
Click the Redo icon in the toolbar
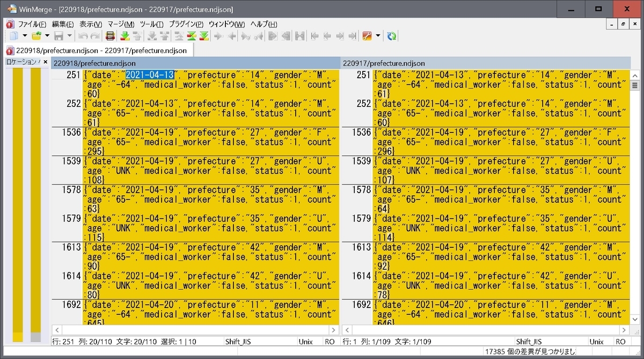point(95,36)
